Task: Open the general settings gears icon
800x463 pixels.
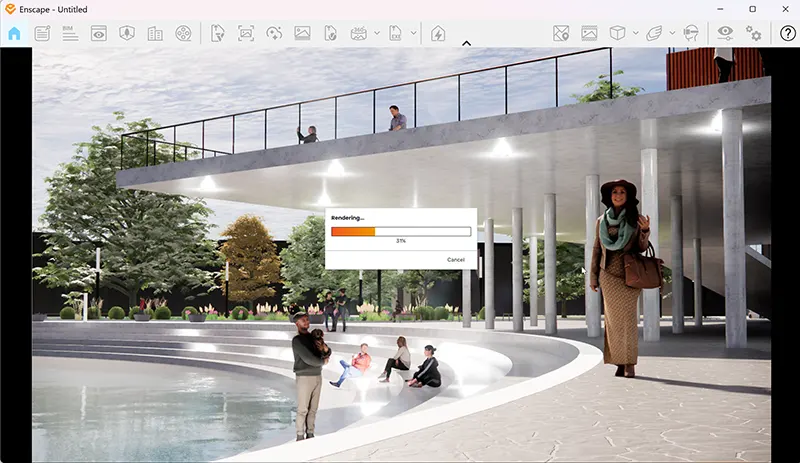Action: 753,33
